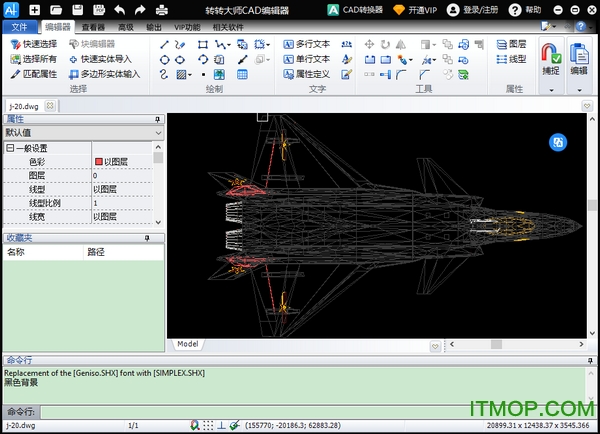This screenshot has width=600, height=434.
Task: Select the Arc drawing tool
Action: click(203, 60)
